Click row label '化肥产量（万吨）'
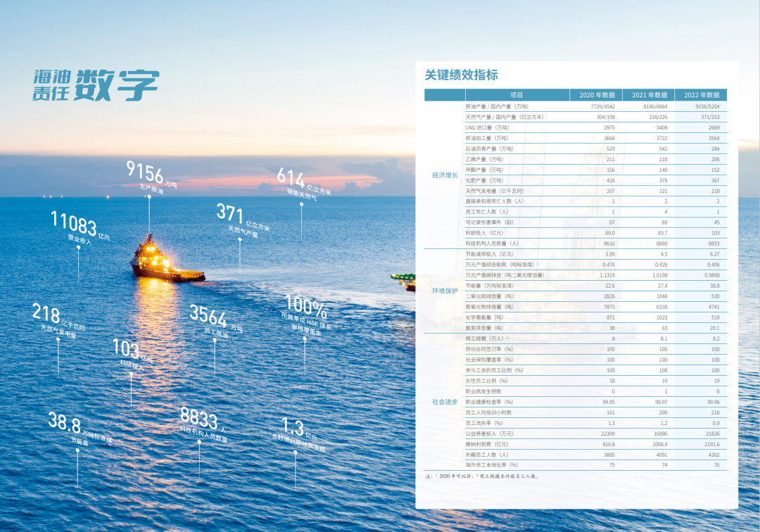This screenshot has height=532, width=760. (x=484, y=180)
